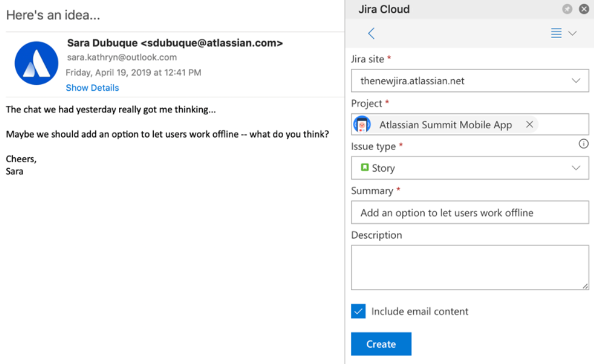Show issue type info tooltip icon
This screenshot has width=594, height=364.
[584, 144]
